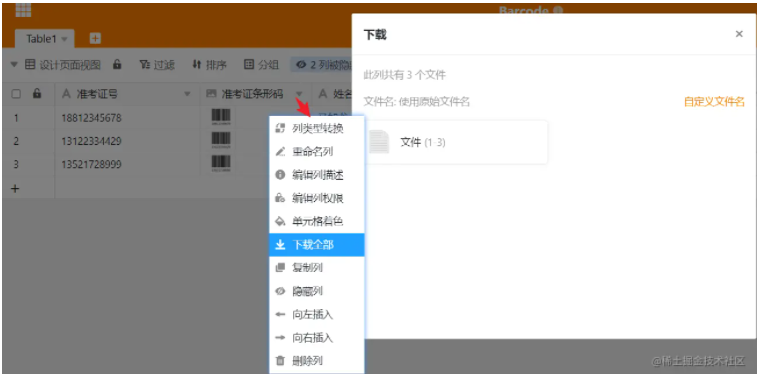
Task: Open the 过滤 filter tool
Action: (x=157, y=65)
